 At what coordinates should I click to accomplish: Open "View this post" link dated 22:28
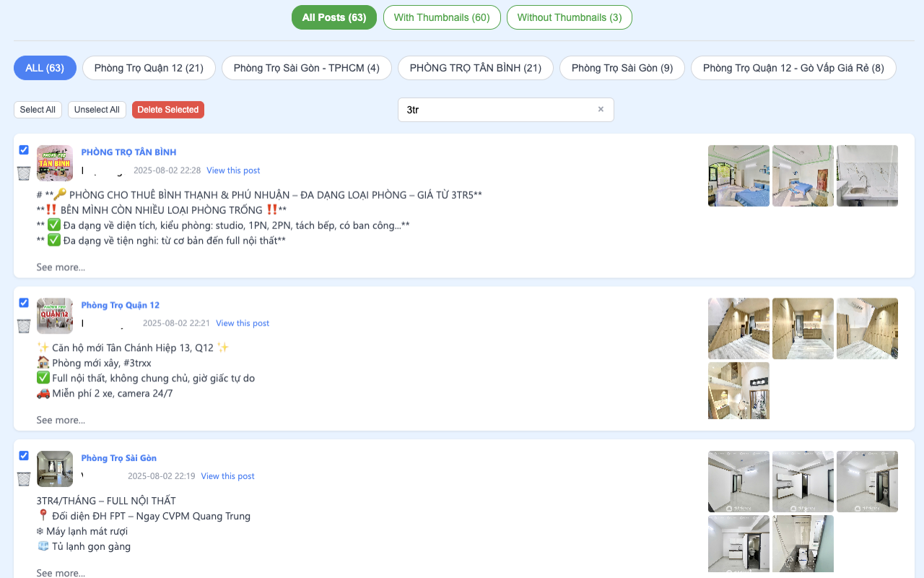click(x=233, y=171)
